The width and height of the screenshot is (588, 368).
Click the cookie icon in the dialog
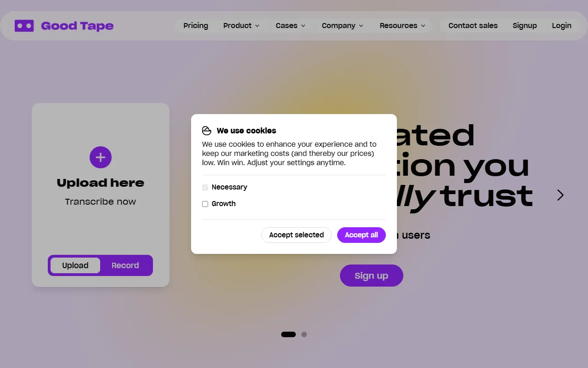(x=207, y=131)
